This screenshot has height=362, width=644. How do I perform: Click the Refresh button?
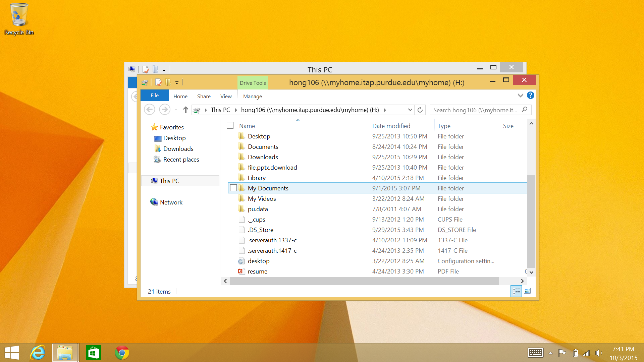pos(420,110)
